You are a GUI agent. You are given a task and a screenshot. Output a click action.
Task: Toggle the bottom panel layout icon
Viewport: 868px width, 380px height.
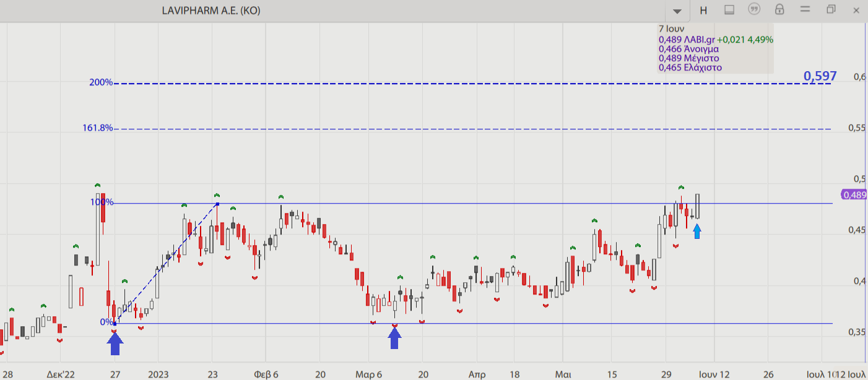click(729, 10)
